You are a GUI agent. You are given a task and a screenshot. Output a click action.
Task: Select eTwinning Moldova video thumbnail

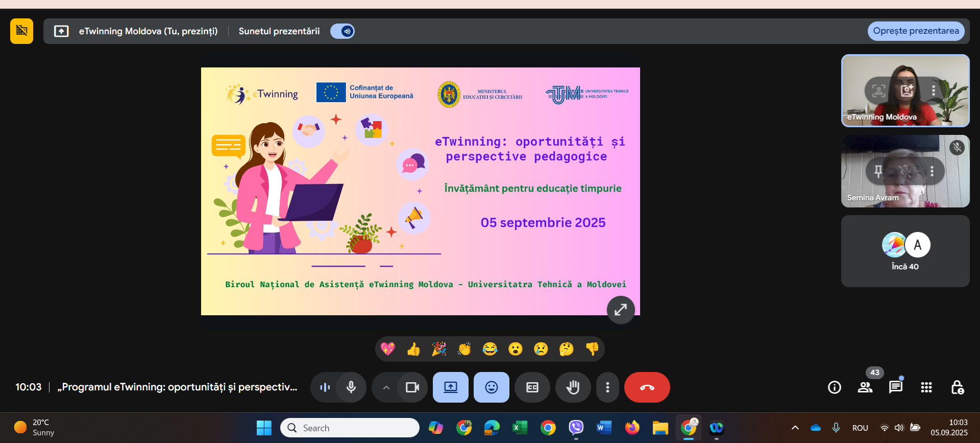905,90
